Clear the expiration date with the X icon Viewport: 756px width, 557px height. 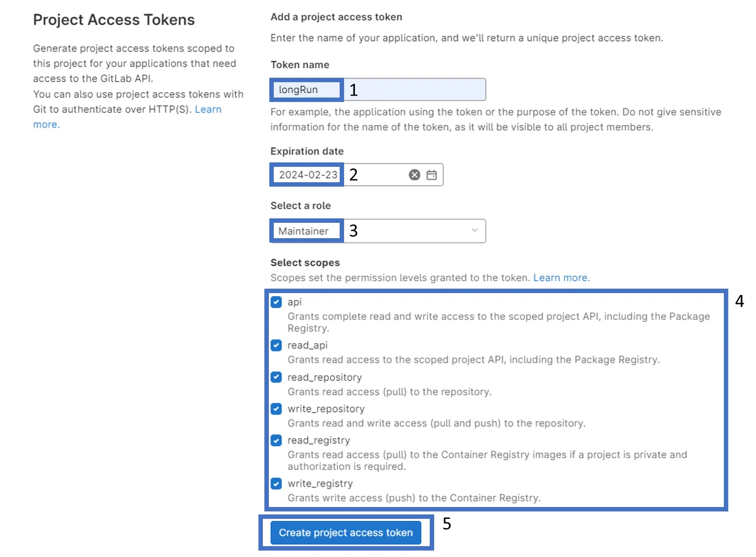(x=414, y=175)
